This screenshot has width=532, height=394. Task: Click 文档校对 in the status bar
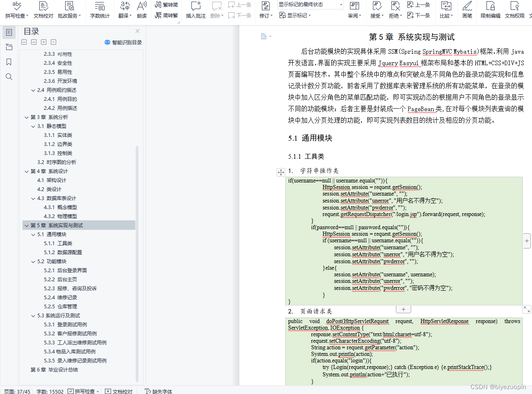(x=119, y=391)
